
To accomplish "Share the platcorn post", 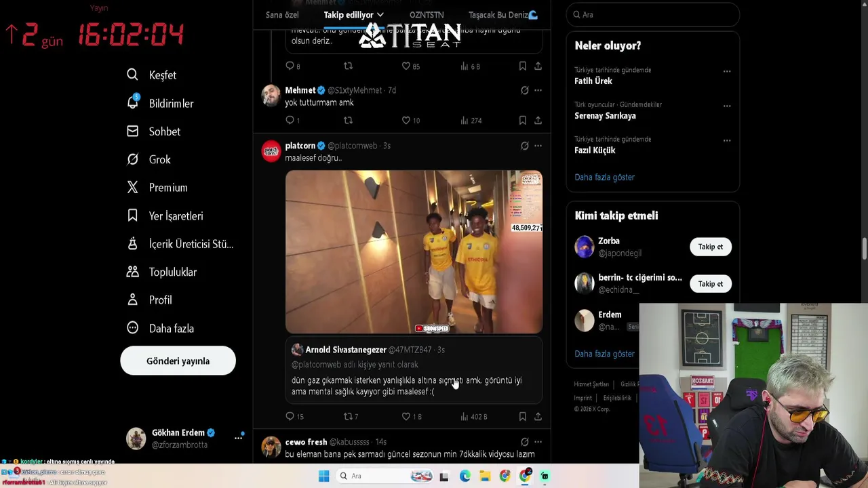I will [x=538, y=416].
